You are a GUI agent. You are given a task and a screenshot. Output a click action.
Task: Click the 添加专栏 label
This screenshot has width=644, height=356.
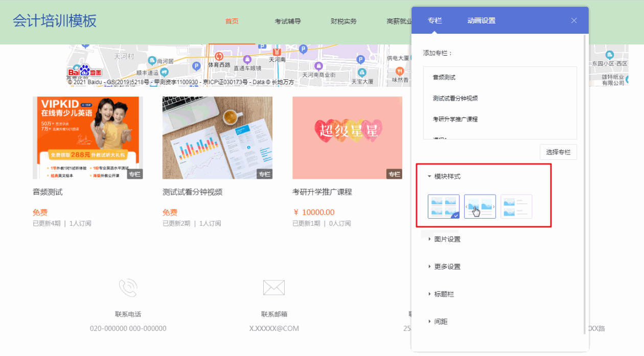pyautogui.click(x=438, y=53)
